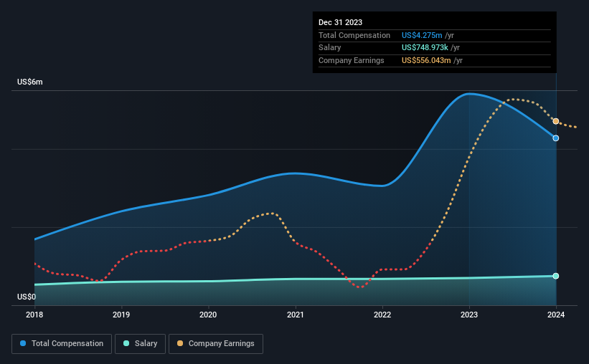This screenshot has width=589, height=364.
Task: Select the 2024 x-axis label
Action: pyautogui.click(x=555, y=315)
